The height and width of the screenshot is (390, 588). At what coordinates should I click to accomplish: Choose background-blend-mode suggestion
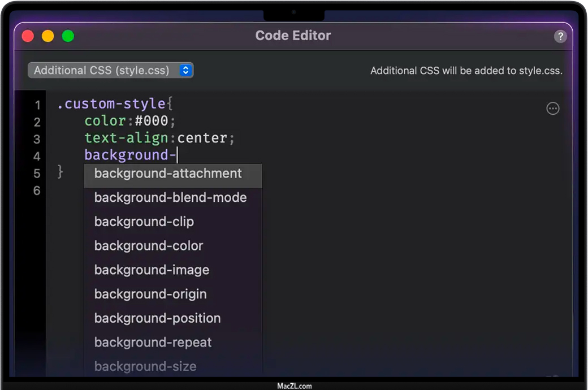click(x=170, y=198)
